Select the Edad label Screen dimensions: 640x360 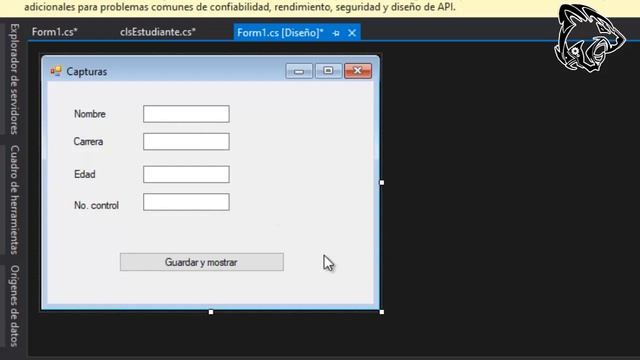[84, 174]
